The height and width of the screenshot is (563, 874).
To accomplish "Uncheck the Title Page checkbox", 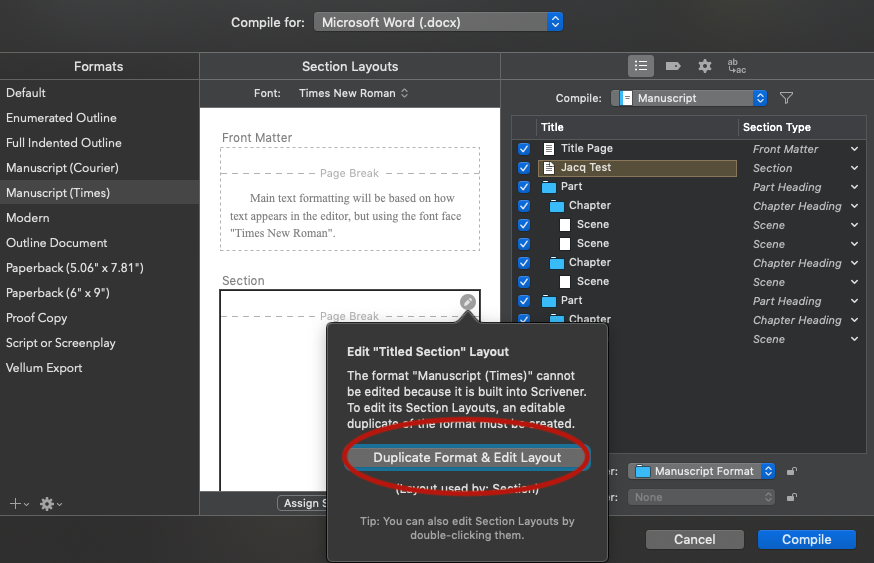I will 524,149.
